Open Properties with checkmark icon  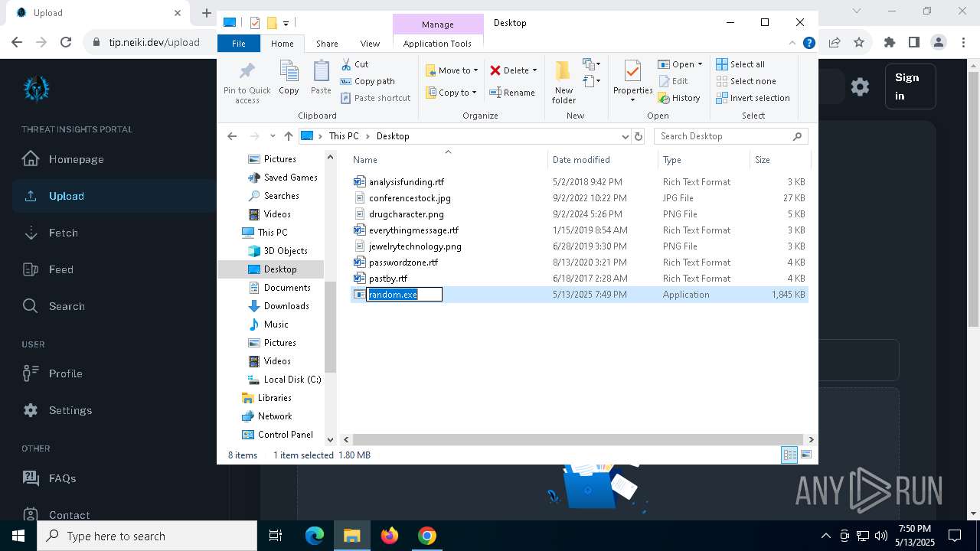(x=632, y=81)
